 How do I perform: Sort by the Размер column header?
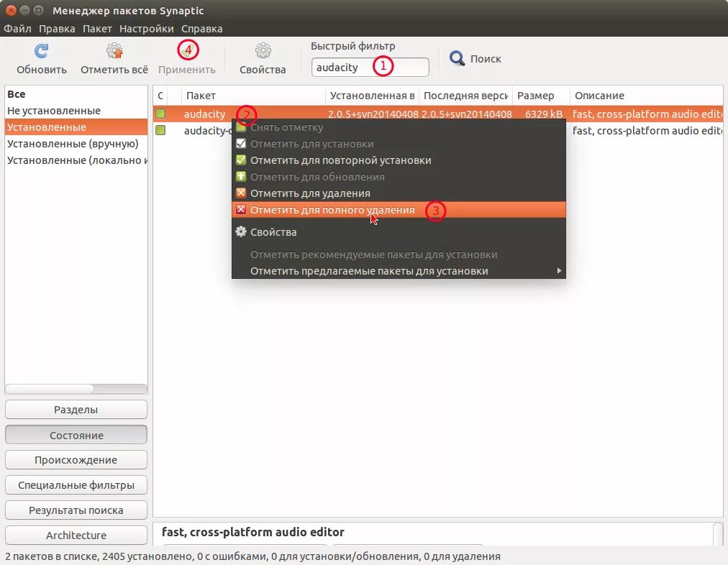541,96
